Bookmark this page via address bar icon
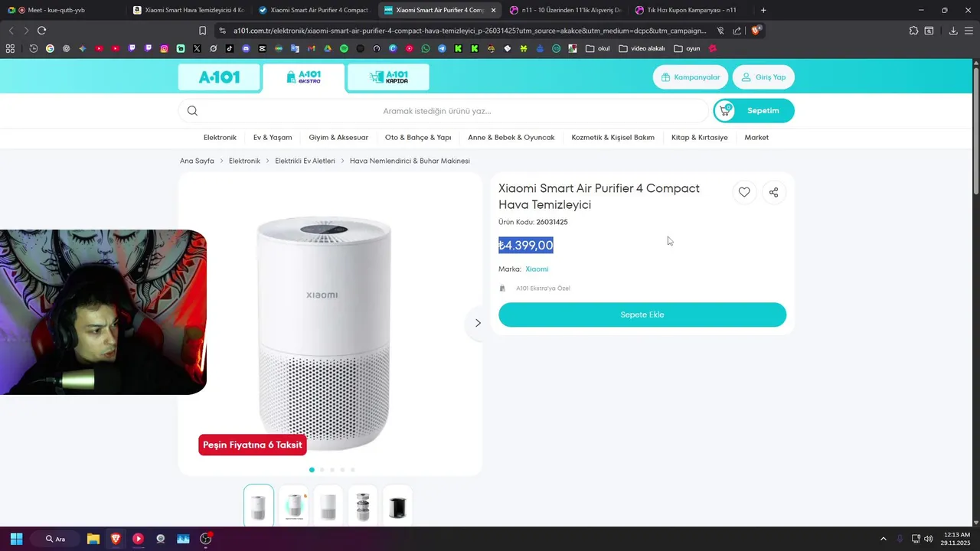The image size is (980, 551). tap(202, 31)
